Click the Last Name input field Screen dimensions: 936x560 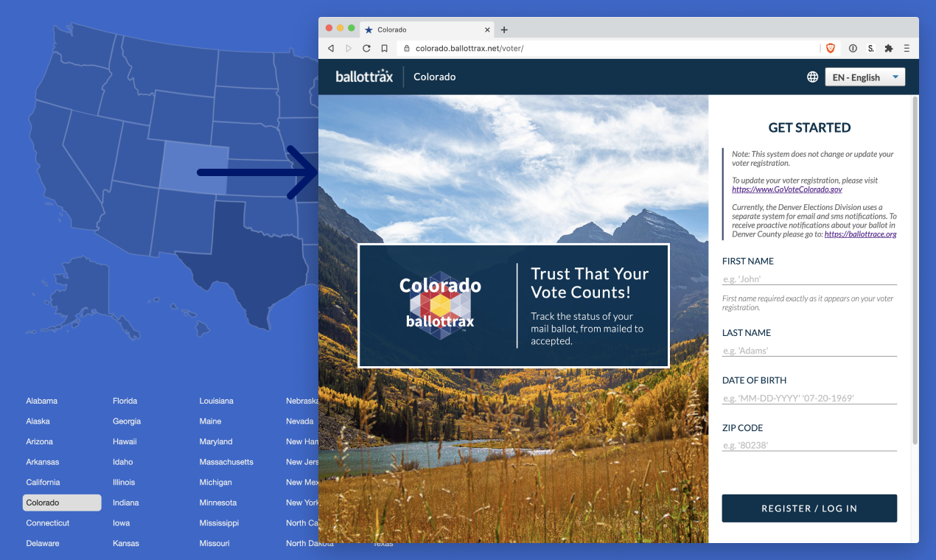[x=809, y=351]
